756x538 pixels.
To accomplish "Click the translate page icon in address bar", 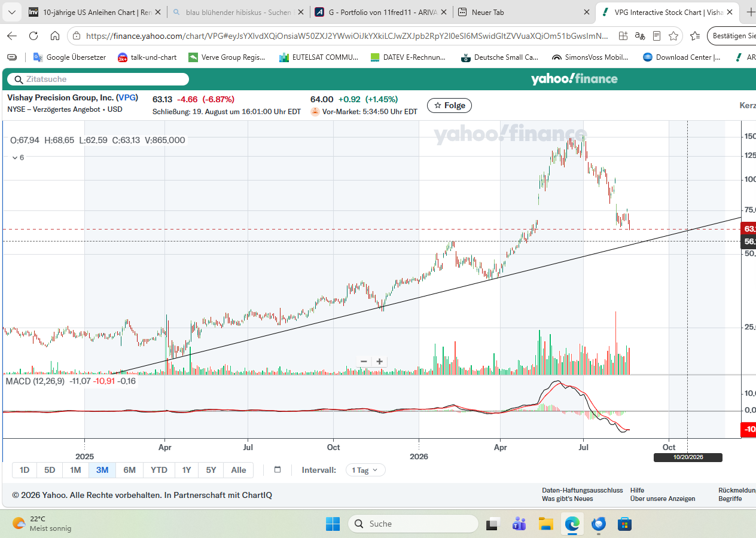I will [640, 36].
